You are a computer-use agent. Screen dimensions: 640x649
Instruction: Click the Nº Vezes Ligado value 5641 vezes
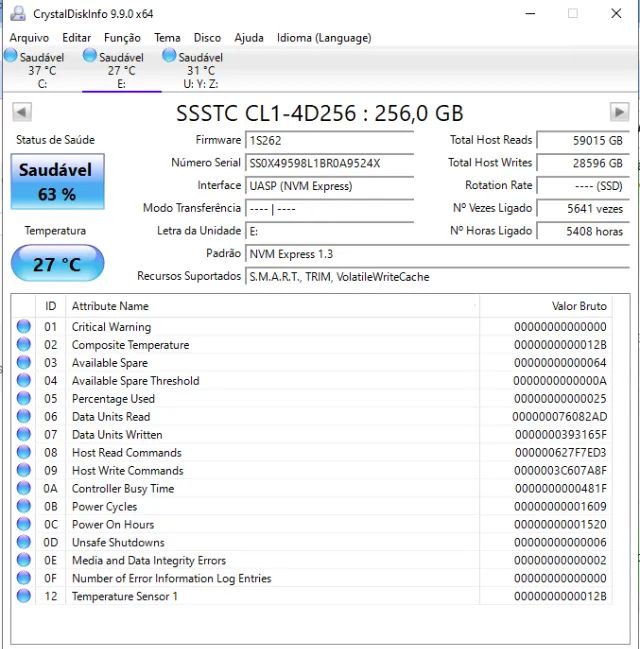click(583, 209)
